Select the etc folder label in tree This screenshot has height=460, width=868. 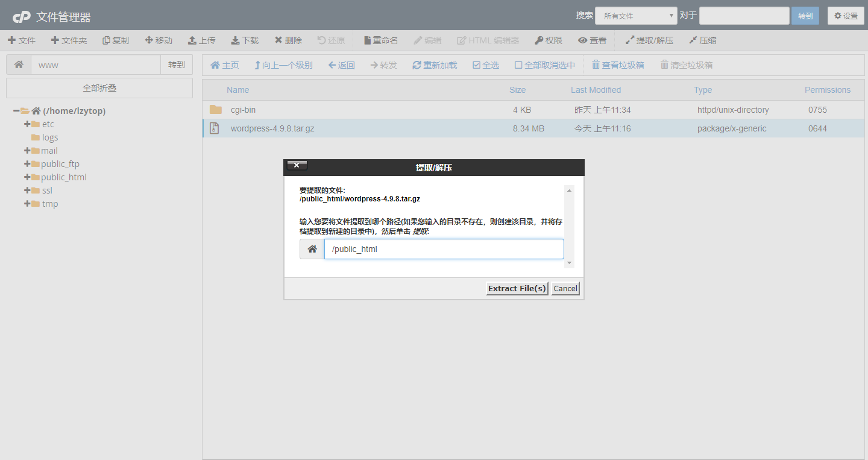[48, 124]
